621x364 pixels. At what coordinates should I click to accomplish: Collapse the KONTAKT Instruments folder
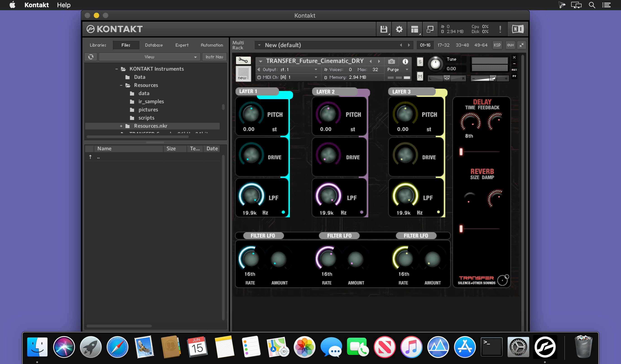click(x=117, y=69)
